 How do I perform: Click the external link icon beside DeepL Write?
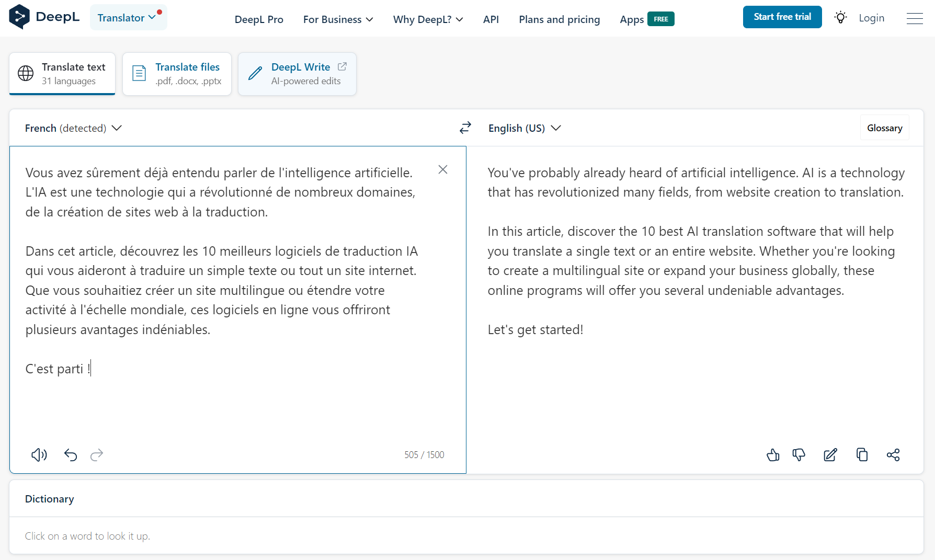[x=342, y=66]
